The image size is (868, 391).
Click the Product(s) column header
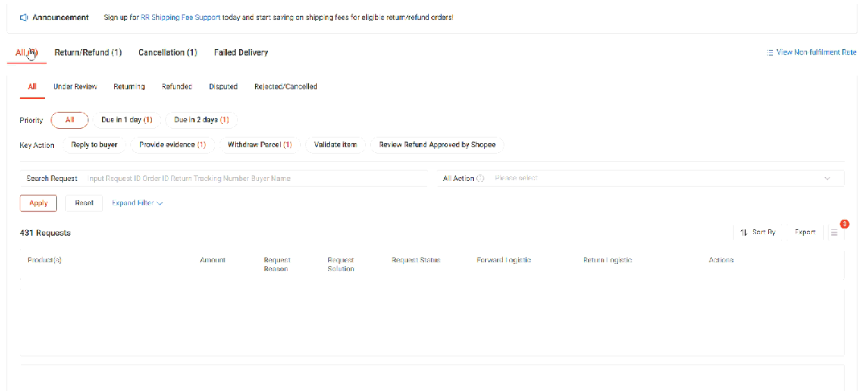pyautogui.click(x=44, y=261)
